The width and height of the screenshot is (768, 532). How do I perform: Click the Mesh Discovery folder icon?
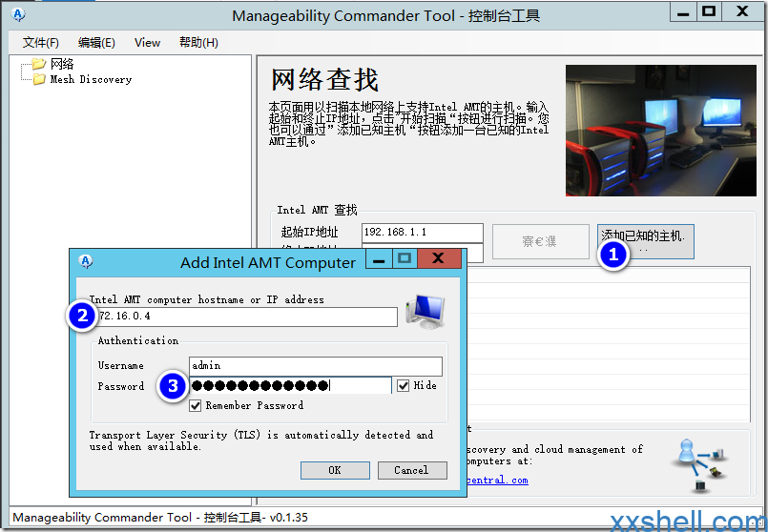click(x=39, y=79)
